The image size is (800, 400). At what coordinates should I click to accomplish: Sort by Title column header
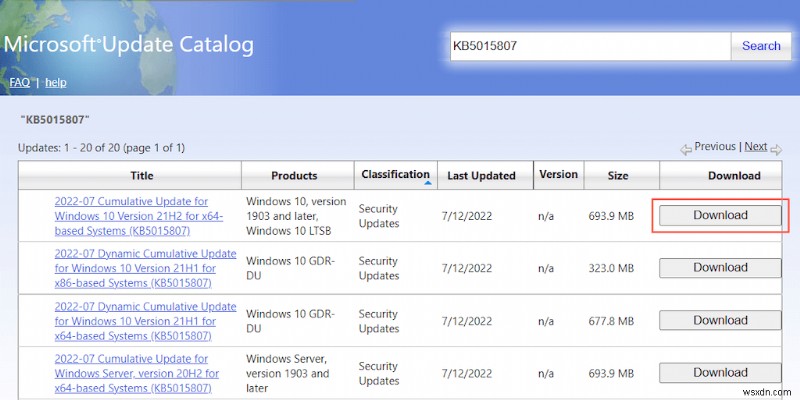tap(141, 176)
